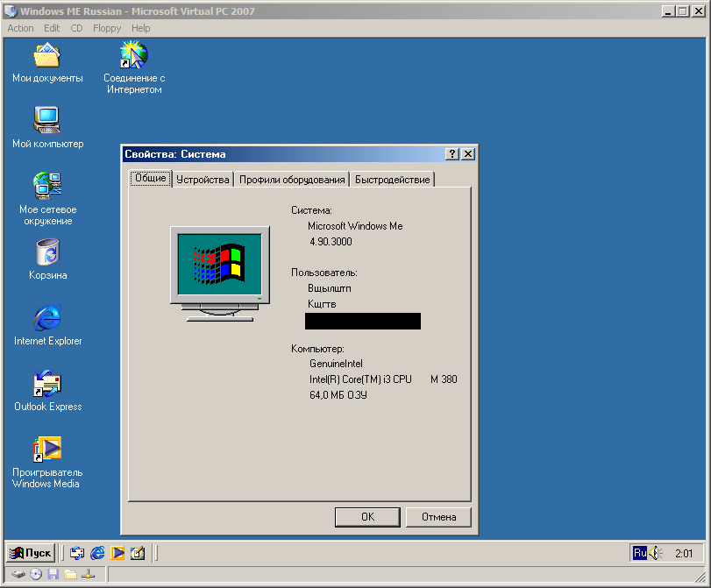Click the Отмена button
Viewport: 711px width, 588px height.
[438, 517]
